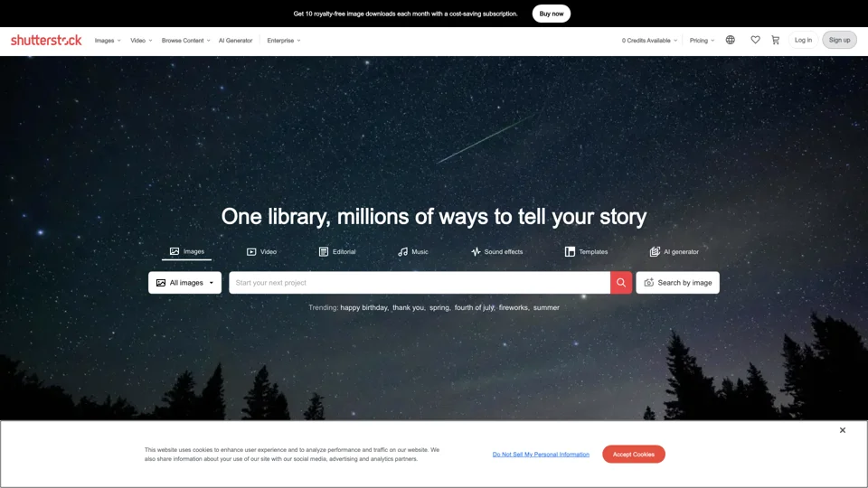
Task: Select the Video search tab
Action: pyautogui.click(x=261, y=252)
